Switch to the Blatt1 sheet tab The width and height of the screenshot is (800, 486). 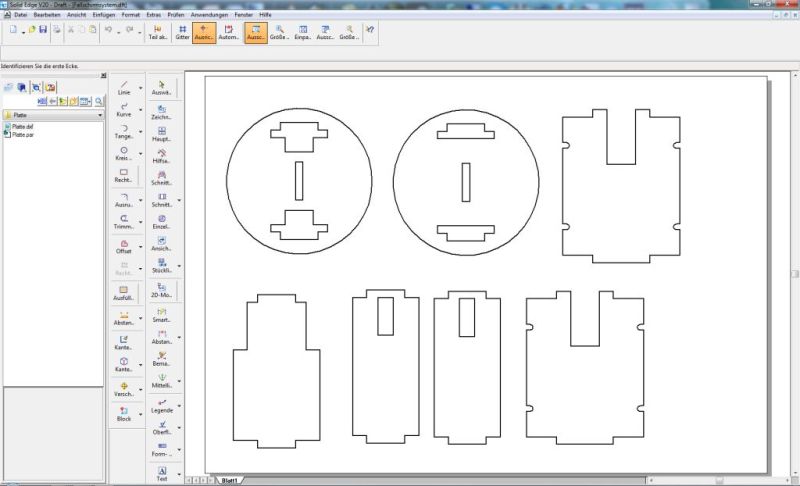(x=229, y=480)
